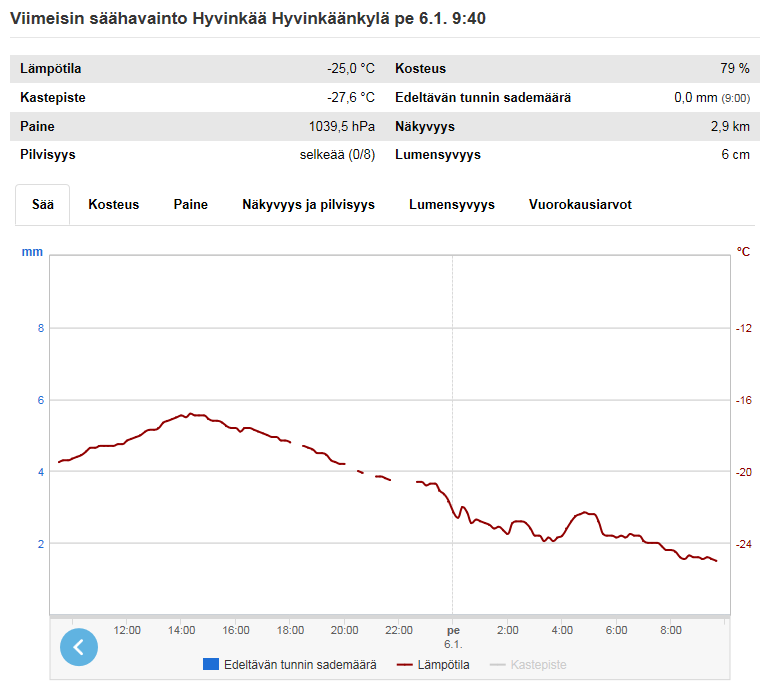This screenshot has width=769, height=690.
Task: Select the Sää tab
Action: click(43, 204)
